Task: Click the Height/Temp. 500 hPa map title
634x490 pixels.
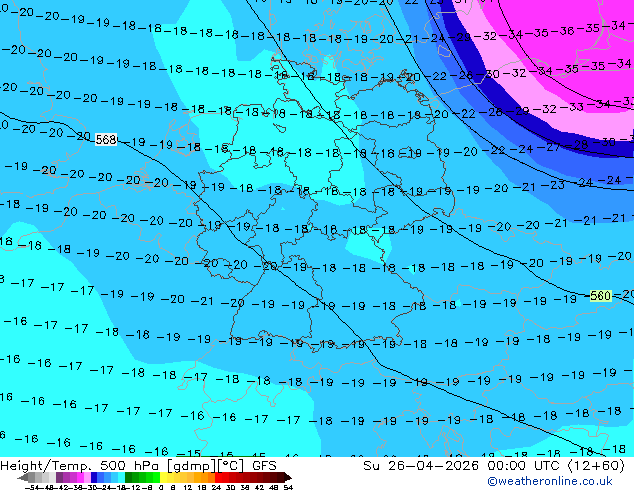Action: 138,466
